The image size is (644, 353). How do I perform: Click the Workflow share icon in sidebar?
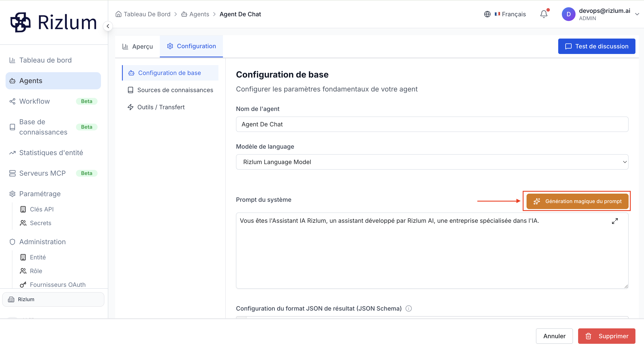click(12, 101)
